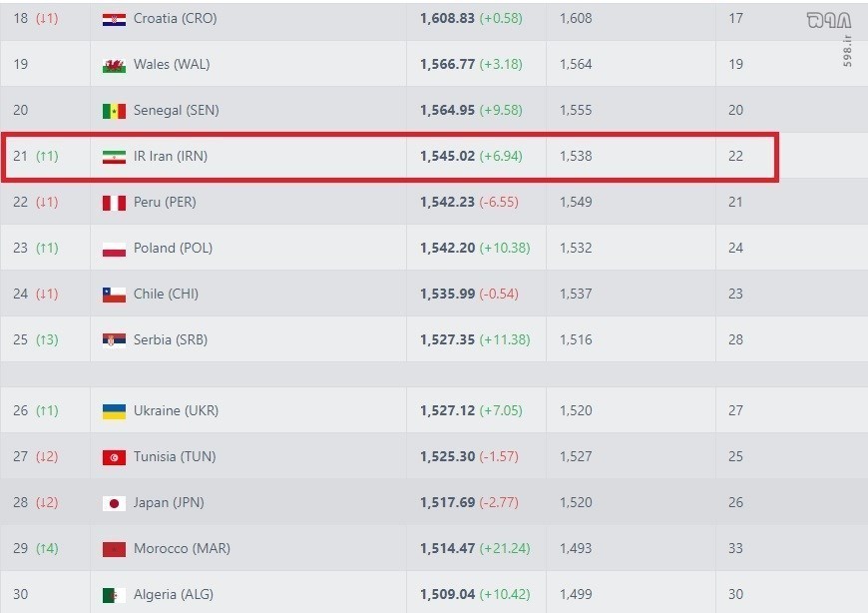868x613 pixels.
Task: Click the Japan flag icon
Action: point(114,503)
